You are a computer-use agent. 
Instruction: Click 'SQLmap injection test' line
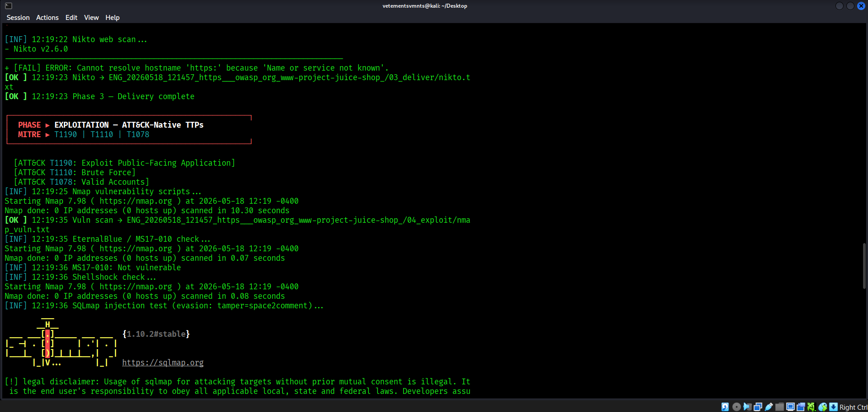pyautogui.click(x=164, y=306)
